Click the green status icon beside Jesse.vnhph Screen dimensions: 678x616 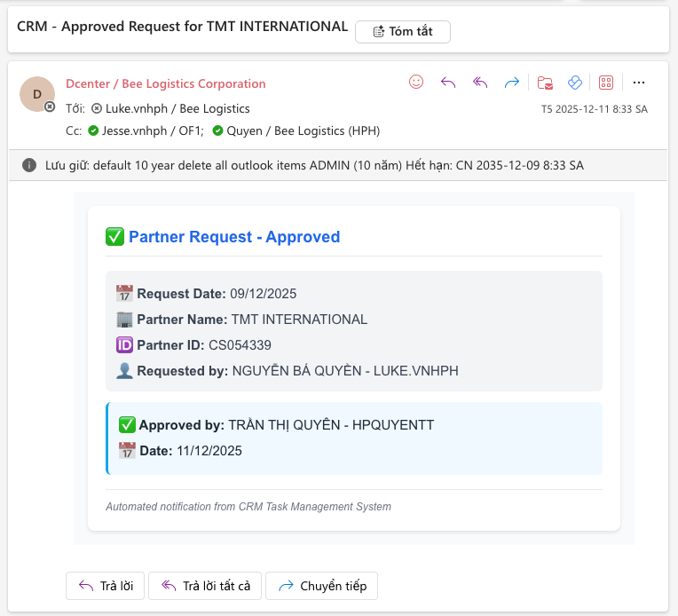click(x=93, y=130)
